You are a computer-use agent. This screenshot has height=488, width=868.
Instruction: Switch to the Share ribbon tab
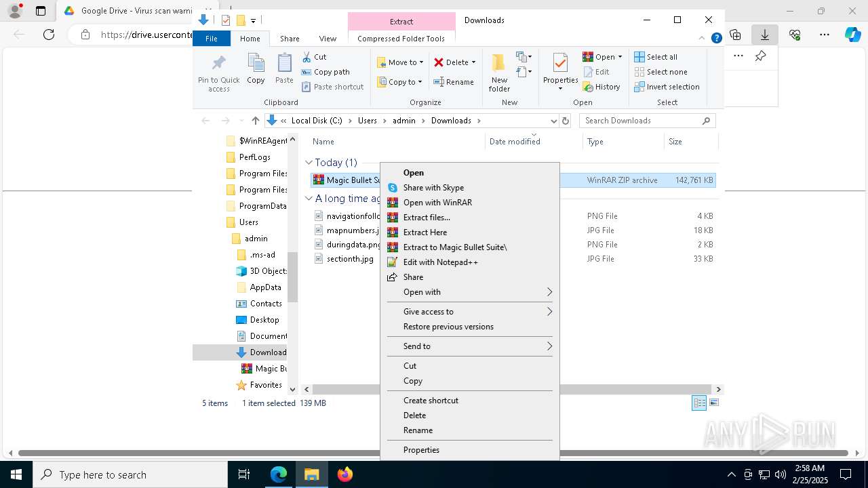pyautogui.click(x=290, y=39)
